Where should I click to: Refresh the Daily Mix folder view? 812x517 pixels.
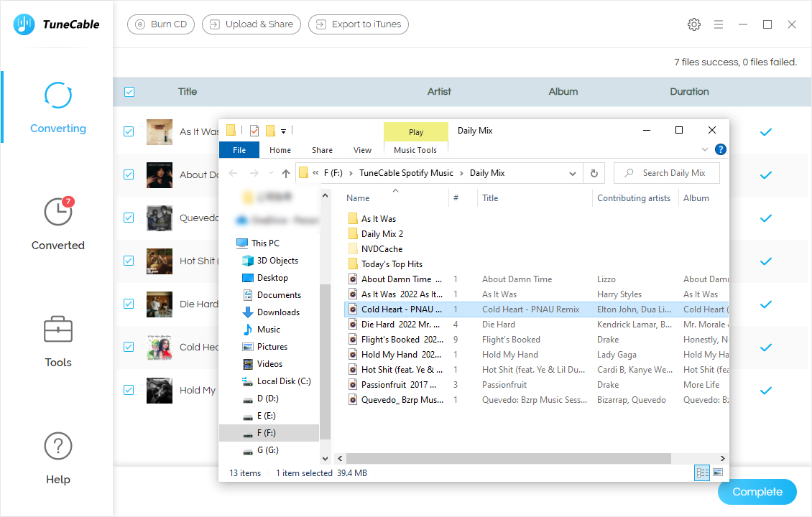[594, 173]
